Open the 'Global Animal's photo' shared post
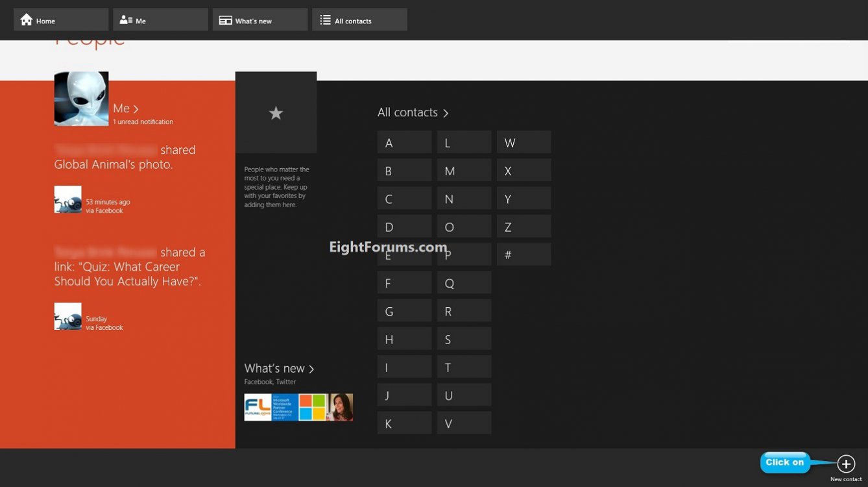Viewport: 868px width, 487px height. click(125, 157)
